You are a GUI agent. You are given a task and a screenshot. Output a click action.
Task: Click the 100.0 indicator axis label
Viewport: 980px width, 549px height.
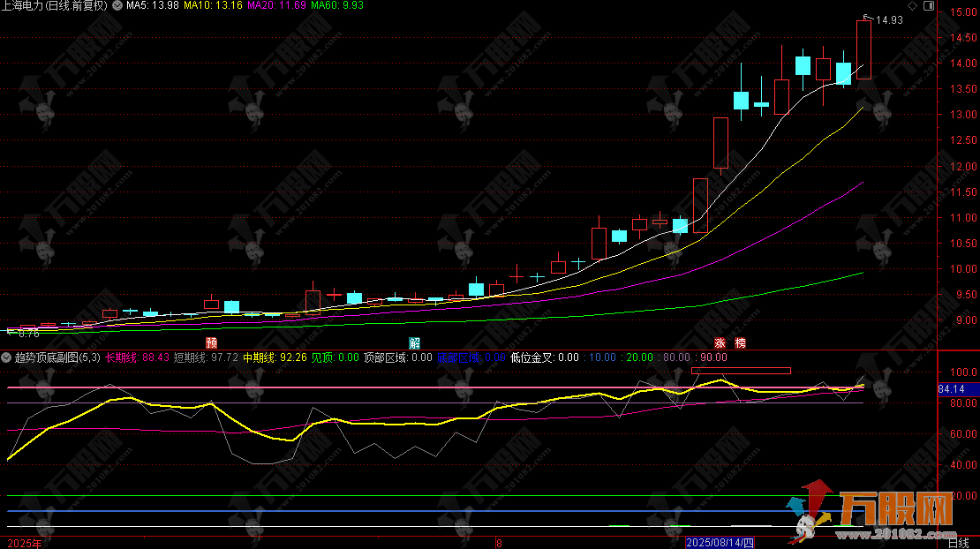(x=963, y=372)
